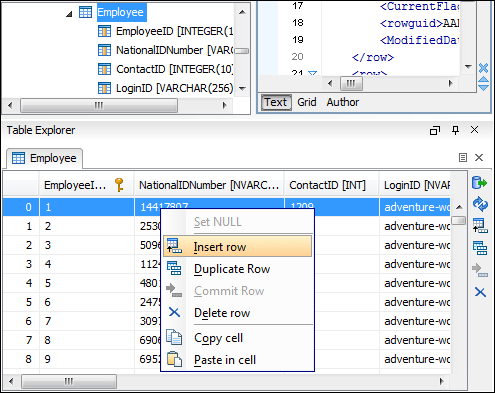Collapse the Employee tree node
The image size is (495, 393).
click(x=69, y=14)
